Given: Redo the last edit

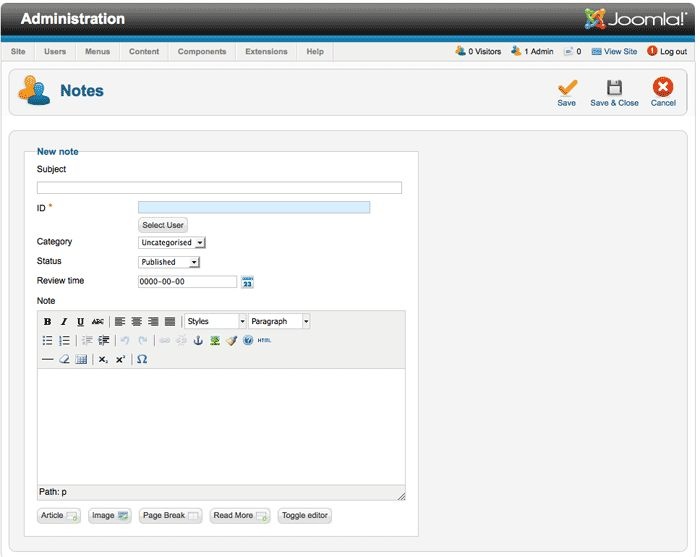Looking at the screenshot, I should (x=142, y=341).
